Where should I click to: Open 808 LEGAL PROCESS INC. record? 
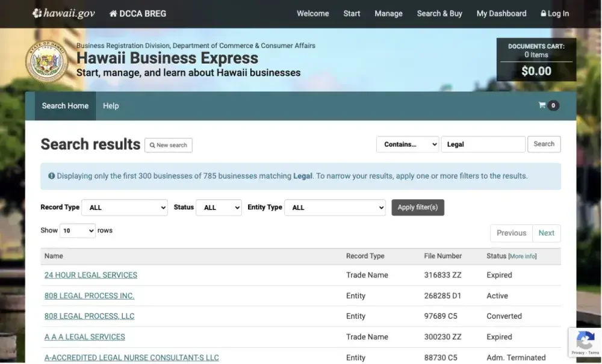click(90, 296)
